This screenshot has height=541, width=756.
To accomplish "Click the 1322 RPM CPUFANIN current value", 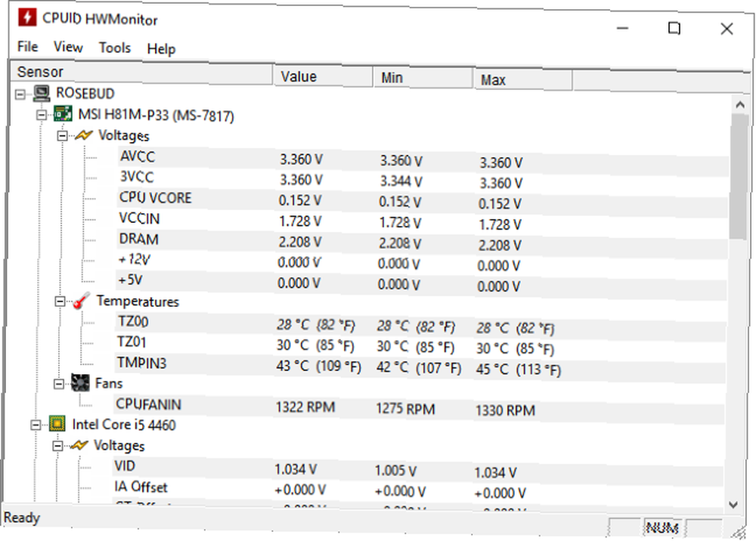I will click(305, 407).
